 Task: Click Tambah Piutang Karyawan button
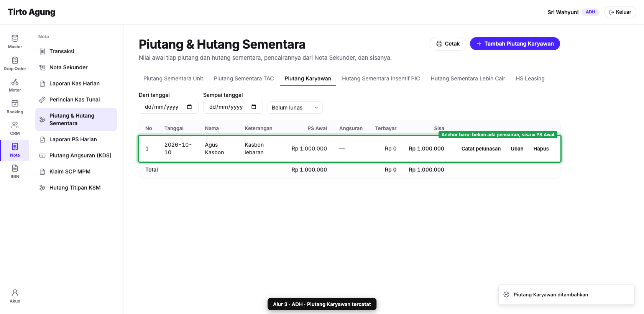515,44
